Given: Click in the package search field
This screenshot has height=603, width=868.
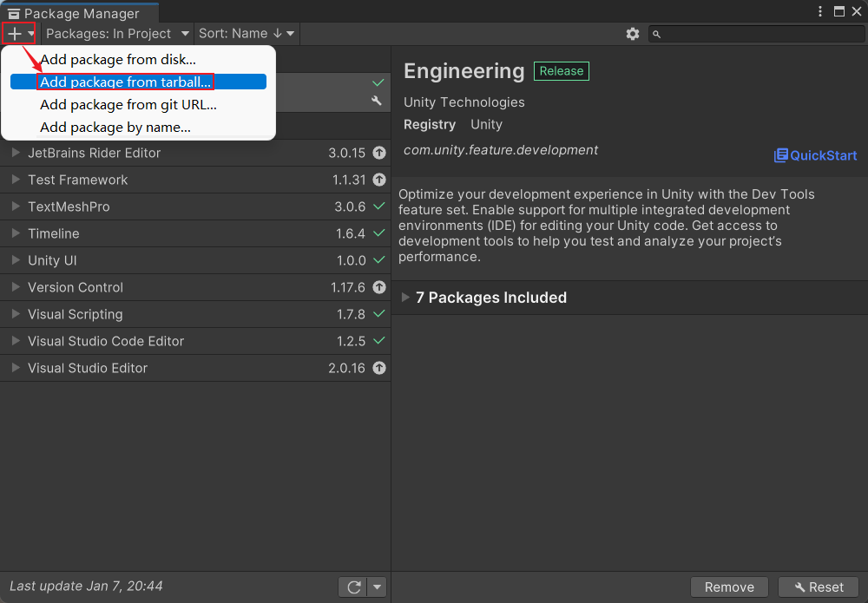Looking at the screenshot, I should 756,35.
